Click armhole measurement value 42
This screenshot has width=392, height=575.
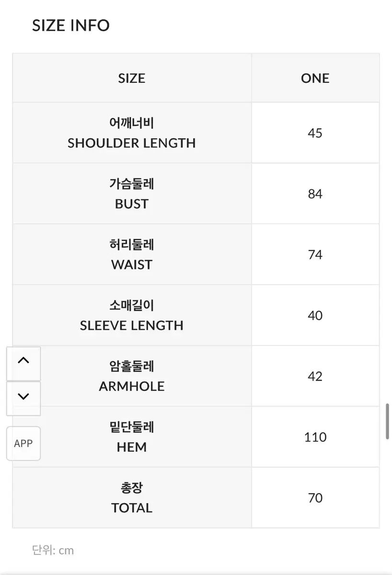click(315, 377)
